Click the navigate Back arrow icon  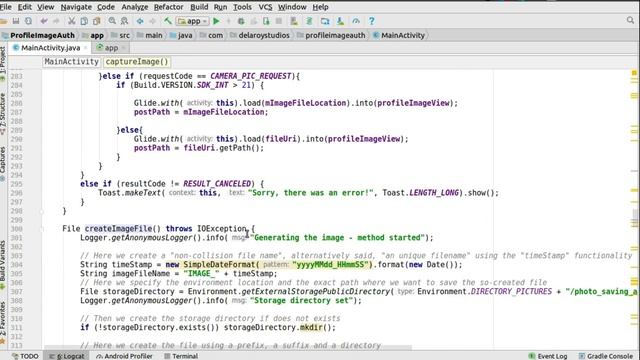click(140, 21)
